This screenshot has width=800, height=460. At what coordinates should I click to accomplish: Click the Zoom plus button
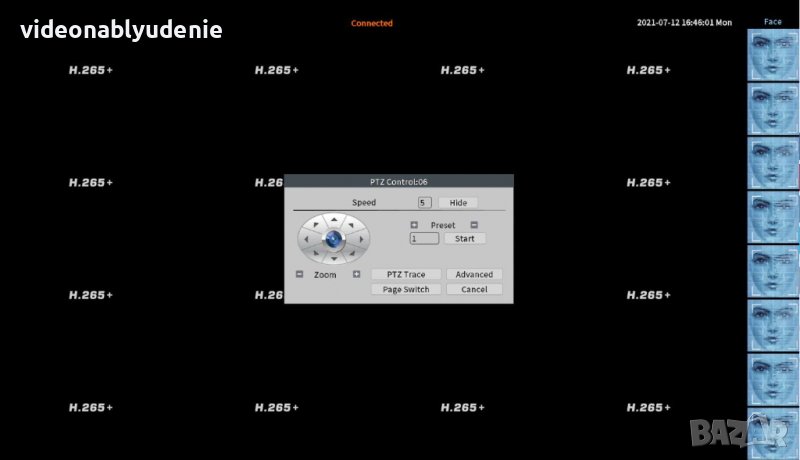click(x=356, y=274)
